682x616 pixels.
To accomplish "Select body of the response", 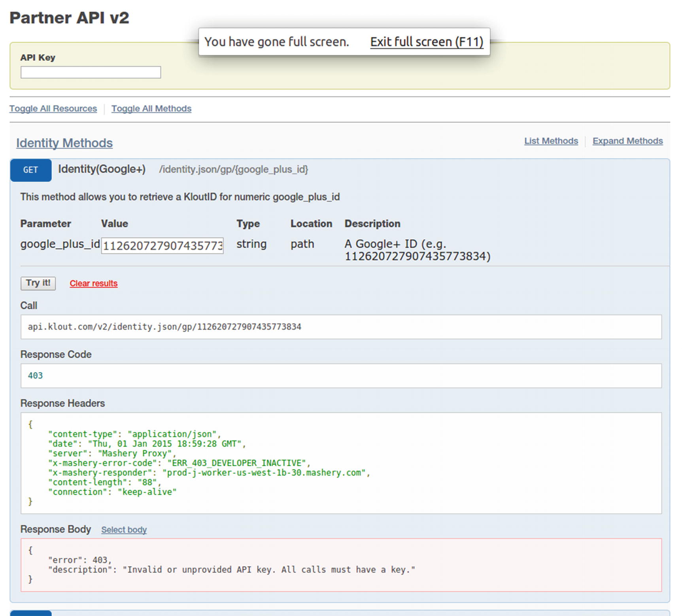I will tap(124, 530).
